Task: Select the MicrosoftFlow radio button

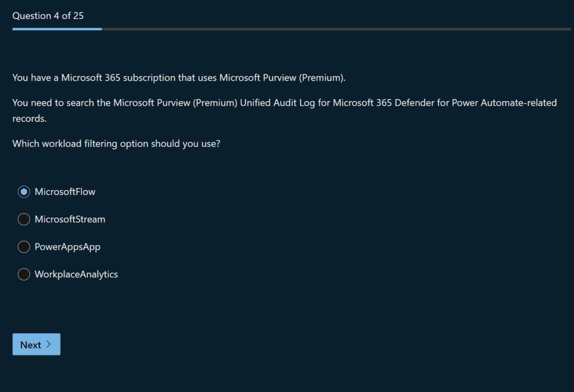Action: pyautogui.click(x=24, y=192)
